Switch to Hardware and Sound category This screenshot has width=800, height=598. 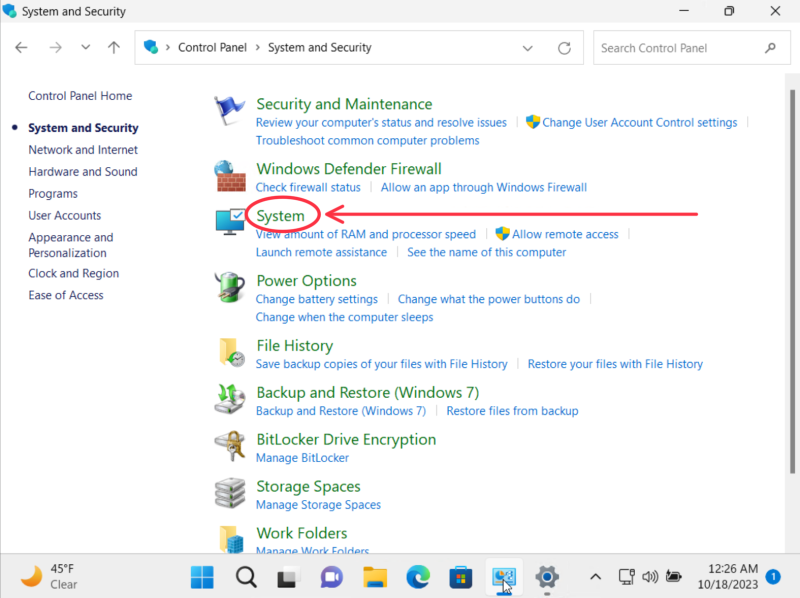pos(83,171)
